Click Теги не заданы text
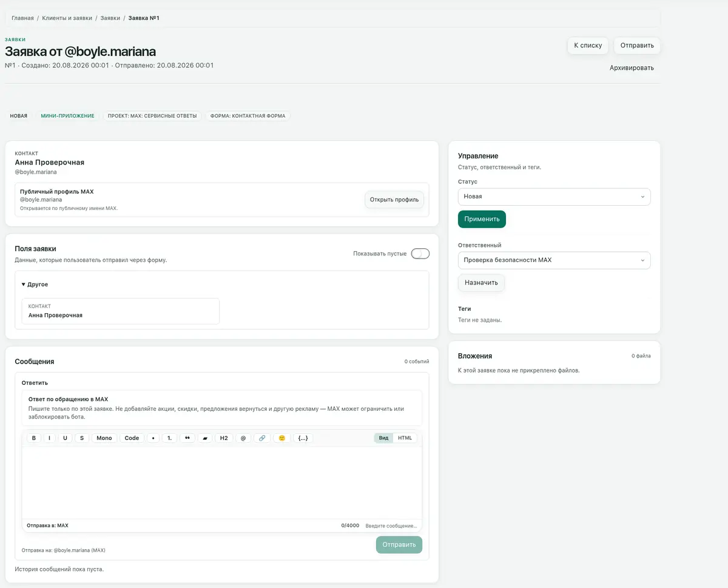Viewport: 728px width, 588px height. pyautogui.click(x=480, y=320)
